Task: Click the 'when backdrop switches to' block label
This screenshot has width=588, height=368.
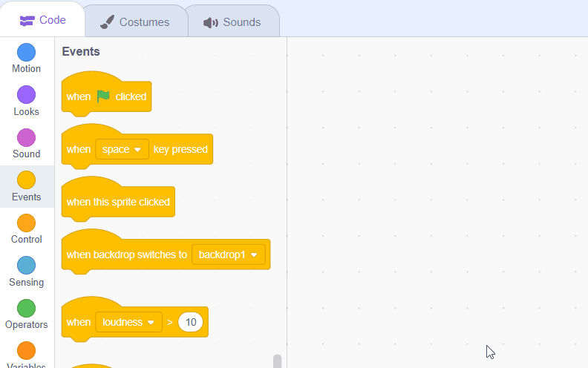Action: click(126, 254)
